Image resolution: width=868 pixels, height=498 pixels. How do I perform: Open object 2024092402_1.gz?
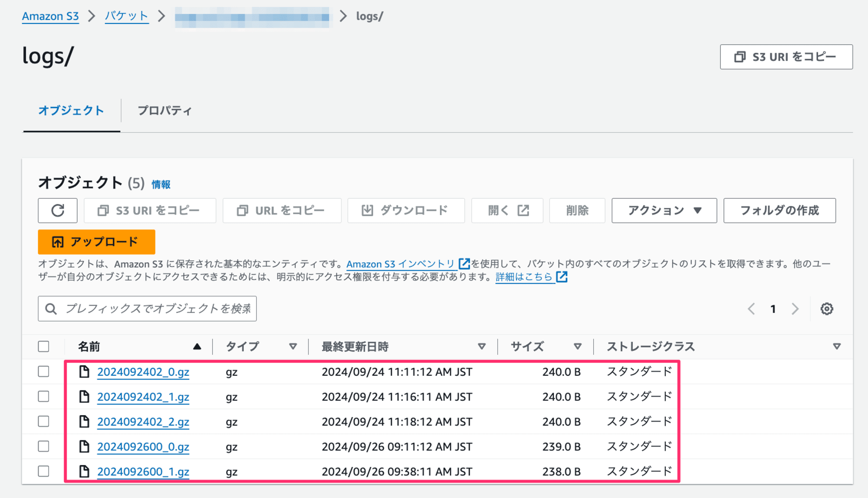pyautogui.click(x=143, y=396)
